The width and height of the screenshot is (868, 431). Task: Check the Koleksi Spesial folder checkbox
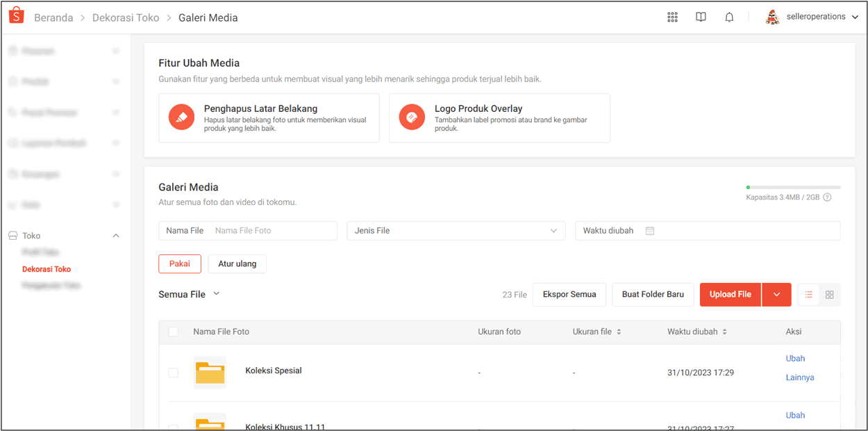coord(174,373)
